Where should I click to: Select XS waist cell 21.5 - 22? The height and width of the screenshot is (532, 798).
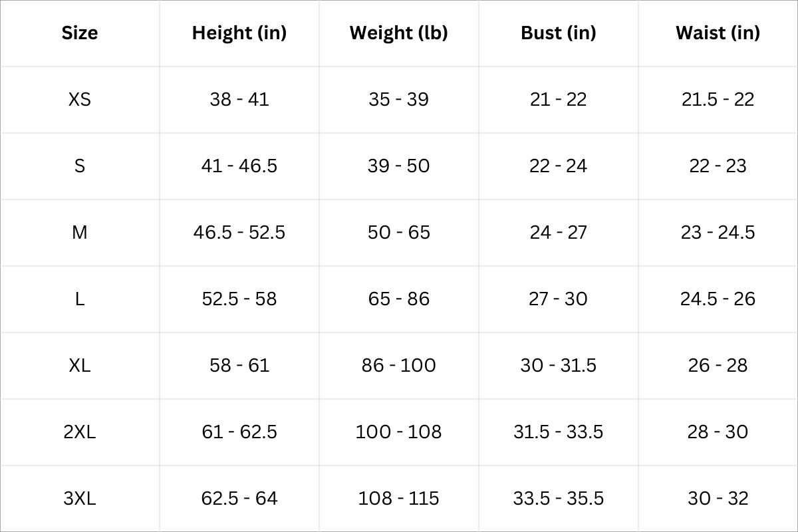coord(718,99)
